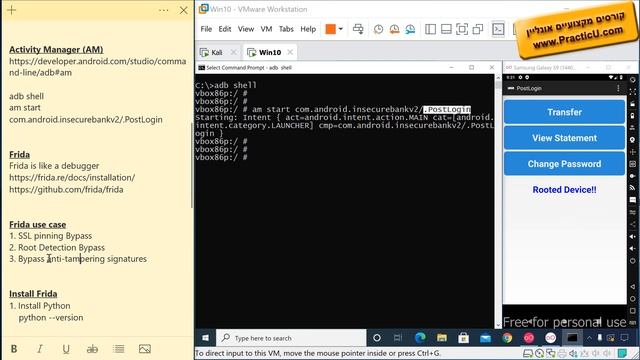Click the Windows Start button

click(x=205, y=338)
